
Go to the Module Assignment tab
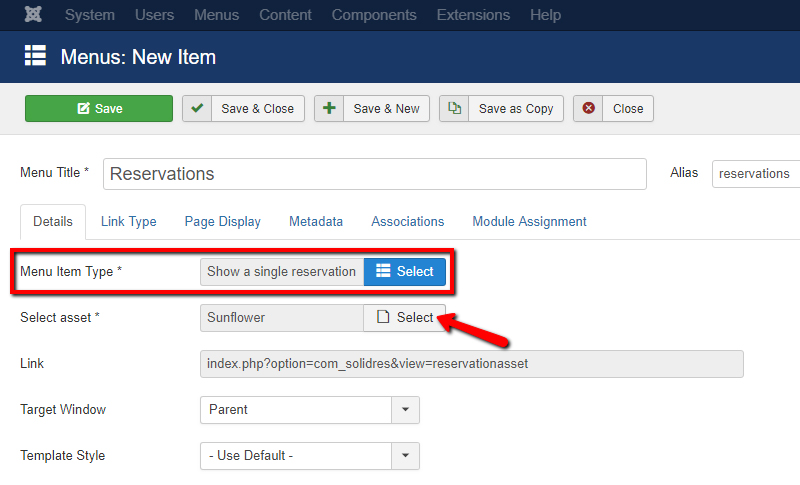click(x=529, y=222)
